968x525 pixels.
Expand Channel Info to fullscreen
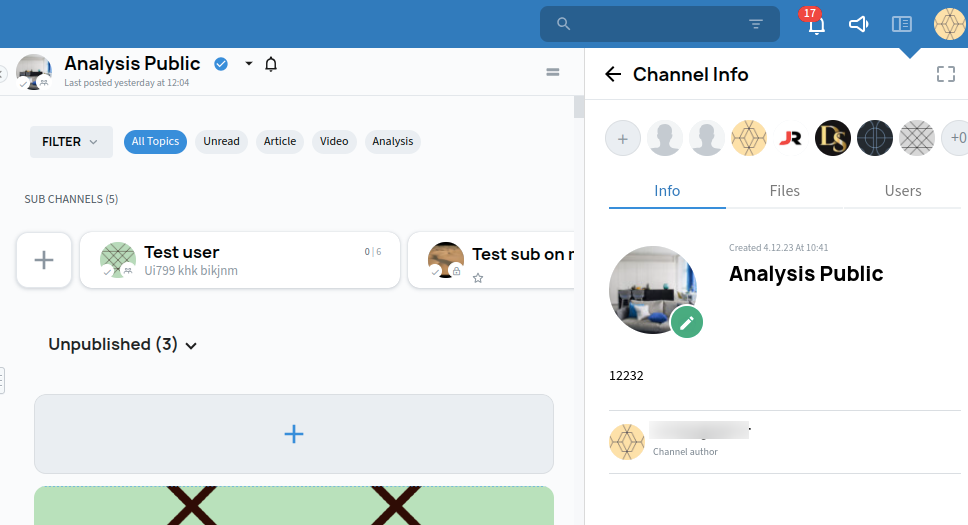(x=945, y=74)
